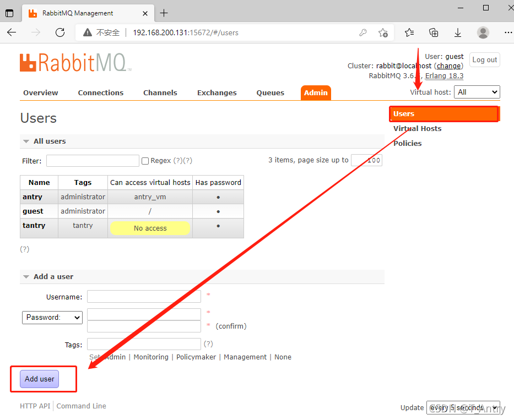Switch to the Queues tab

click(x=270, y=92)
